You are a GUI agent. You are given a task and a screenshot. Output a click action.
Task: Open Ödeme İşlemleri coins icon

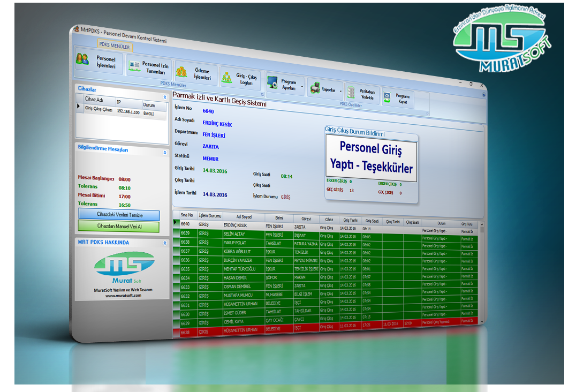coord(181,71)
